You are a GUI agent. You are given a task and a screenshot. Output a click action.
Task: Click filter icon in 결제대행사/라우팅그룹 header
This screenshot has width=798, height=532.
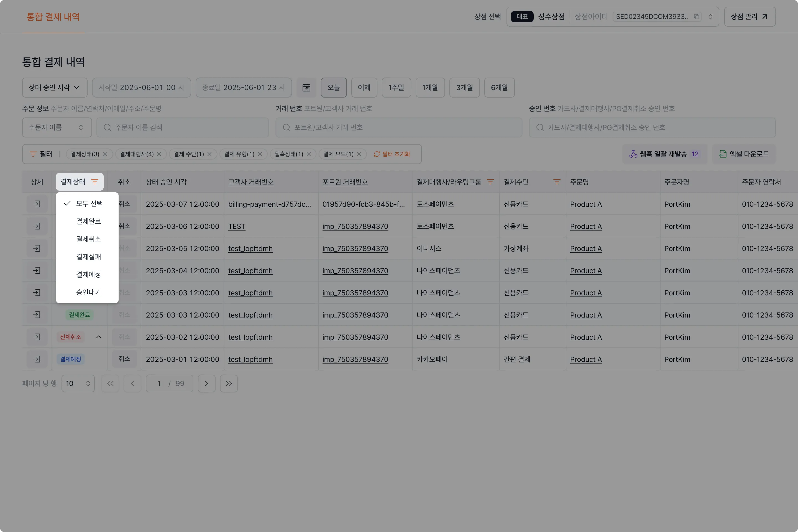(x=490, y=182)
